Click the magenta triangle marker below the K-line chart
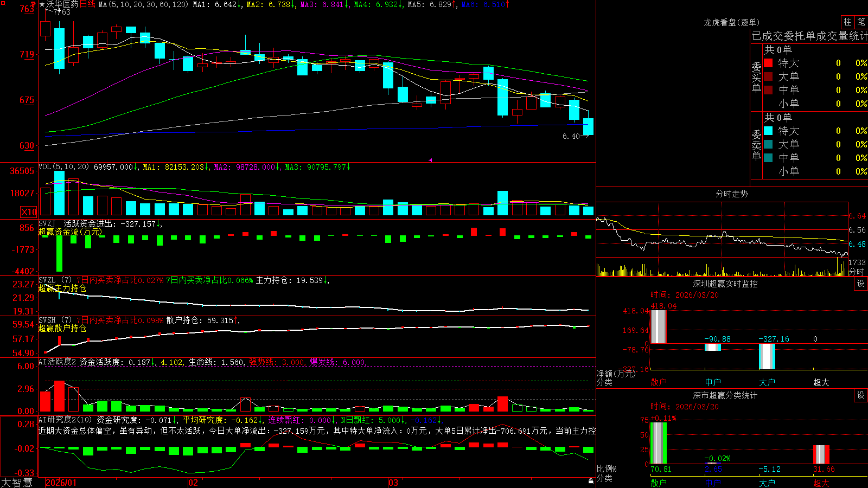This screenshot has height=488, width=868. (430, 160)
